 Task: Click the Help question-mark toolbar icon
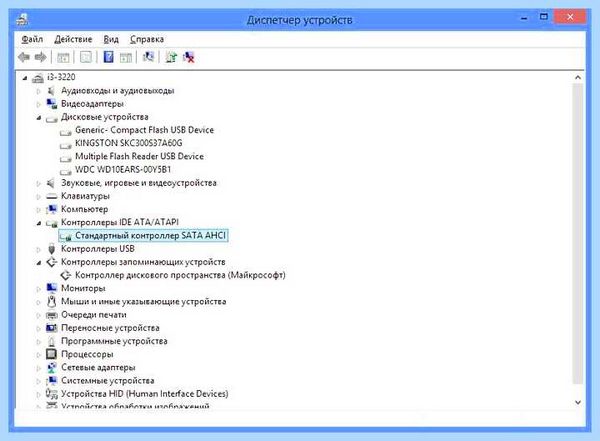(x=108, y=57)
